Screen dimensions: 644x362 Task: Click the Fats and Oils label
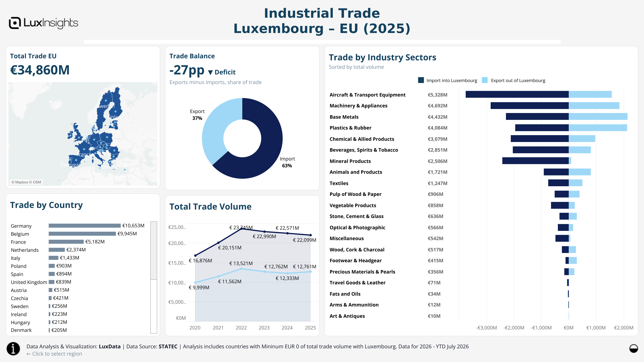point(345,294)
